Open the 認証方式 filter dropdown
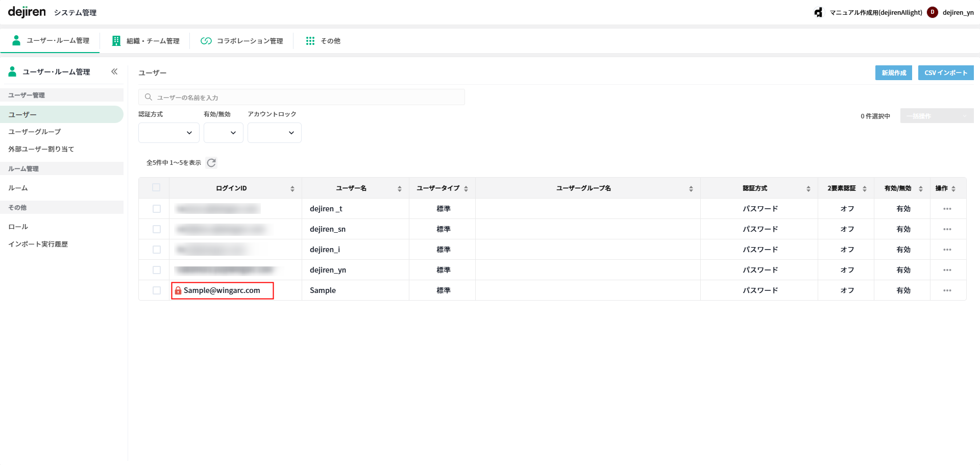The image size is (980, 465). pyautogui.click(x=168, y=133)
